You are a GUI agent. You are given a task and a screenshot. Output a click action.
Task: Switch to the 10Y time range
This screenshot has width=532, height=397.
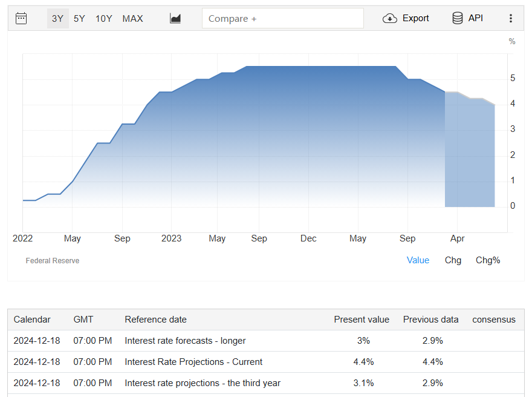point(103,18)
